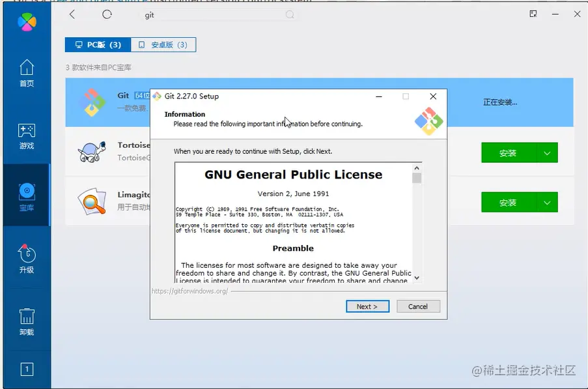Image resolution: width=588 pixels, height=389 pixels.
Task: Click the Git app name in list
Action: click(x=123, y=96)
